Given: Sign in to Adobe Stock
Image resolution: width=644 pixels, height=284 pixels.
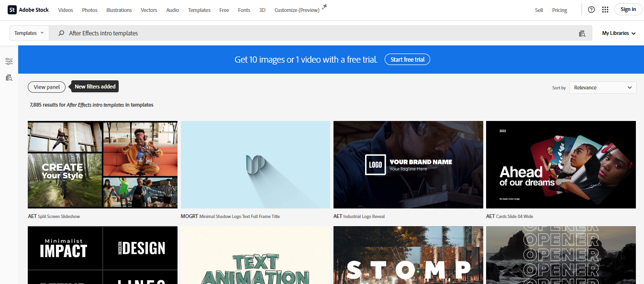Looking at the screenshot, I should coord(628,9).
